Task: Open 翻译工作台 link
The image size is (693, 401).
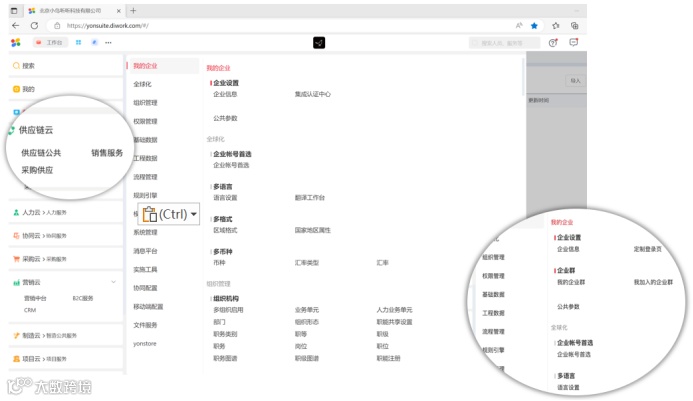Action: coord(309,198)
